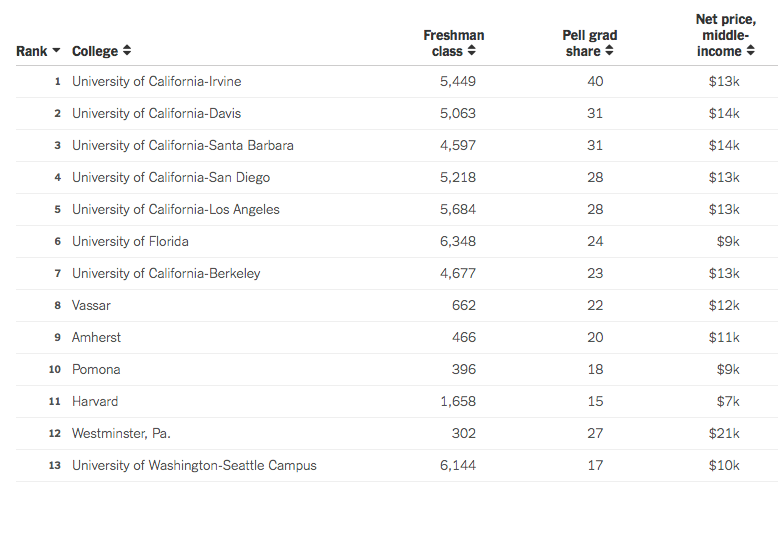Click University of California-San Diego name
The image size is (778, 557).
point(170,177)
